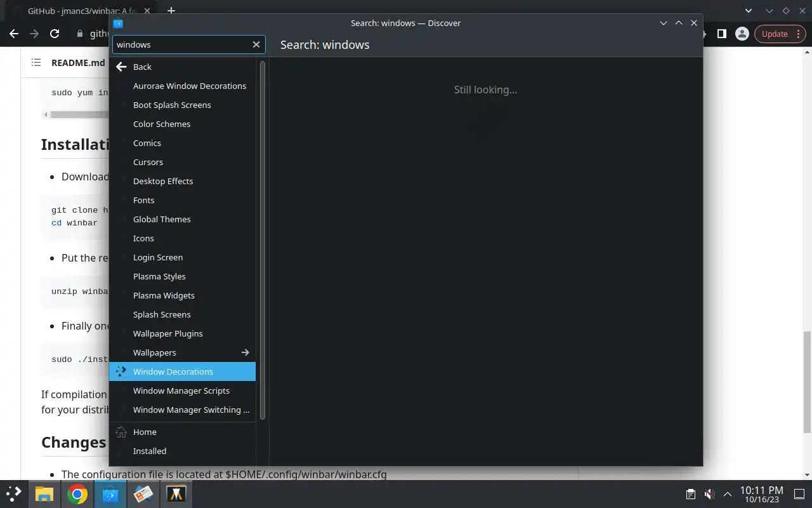Open the card-style app icon in taskbar

click(x=143, y=493)
